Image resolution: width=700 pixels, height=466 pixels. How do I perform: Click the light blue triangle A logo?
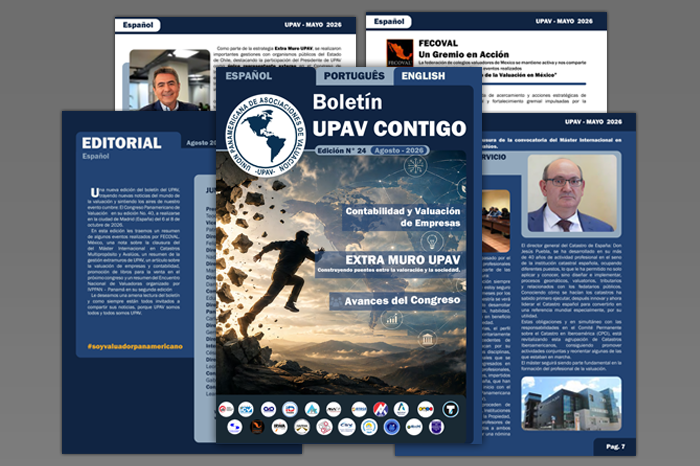[312, 409]
